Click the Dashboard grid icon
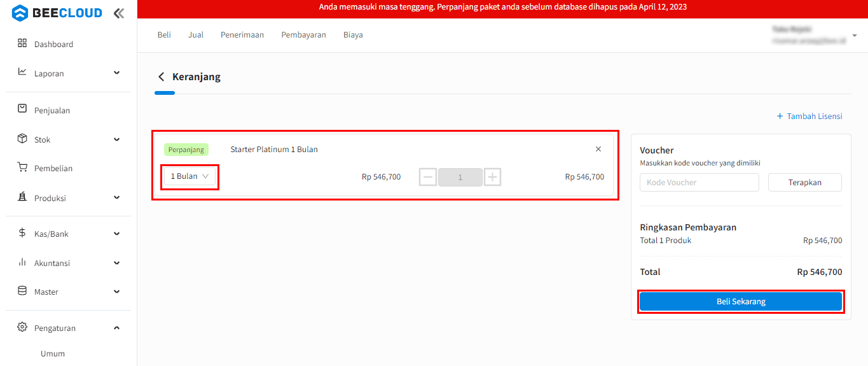This screenshot has height=366, width=868. coord(22,43)
